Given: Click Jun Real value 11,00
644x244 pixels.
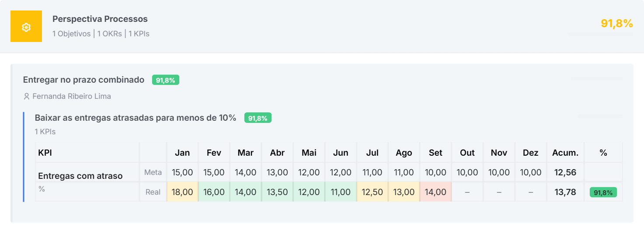Looking at the screenshot, I should coord(341,192).
